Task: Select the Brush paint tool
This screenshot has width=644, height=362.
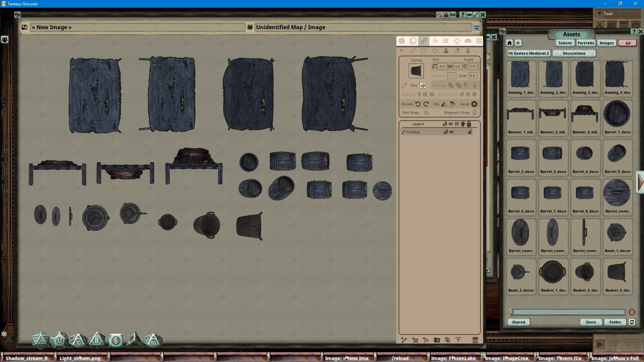Action: [x=424, y=41]
